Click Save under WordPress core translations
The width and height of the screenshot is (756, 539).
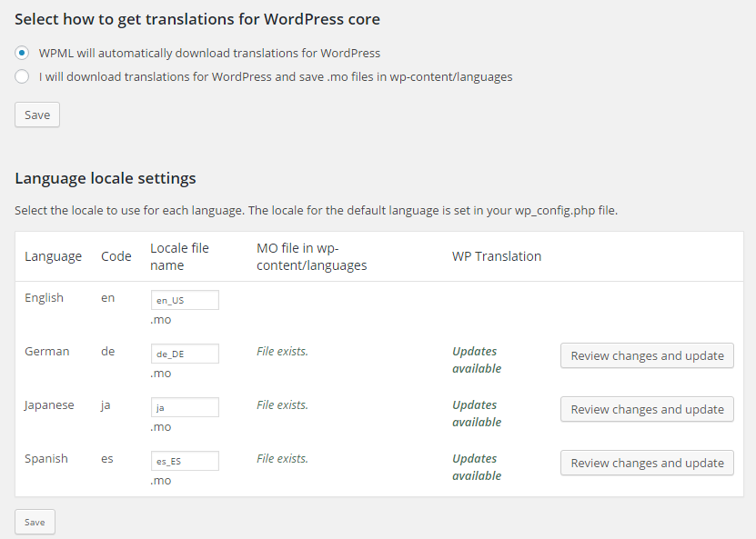[37, 115]
